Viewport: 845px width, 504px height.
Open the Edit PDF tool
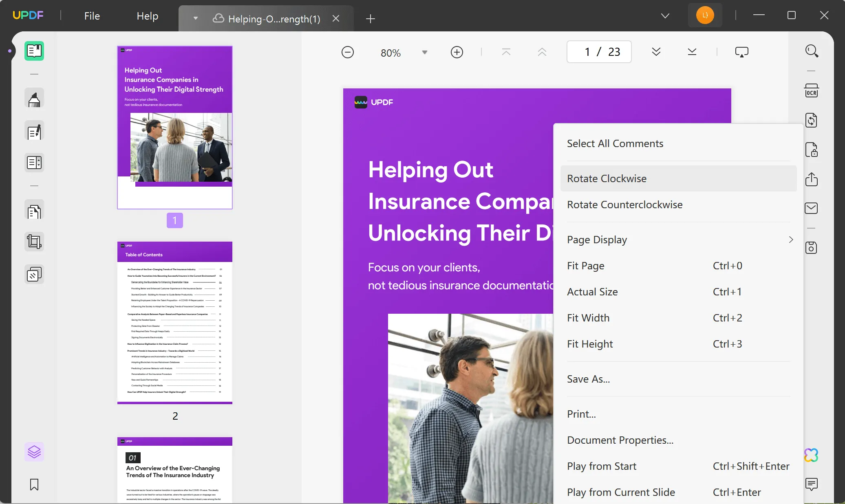(x=34, y=132)
